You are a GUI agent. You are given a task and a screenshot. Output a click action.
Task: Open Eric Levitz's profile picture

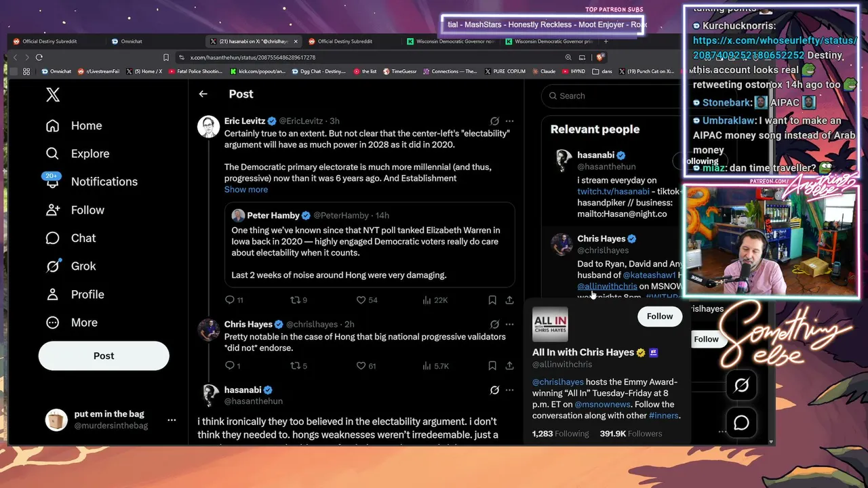[208, 127]
